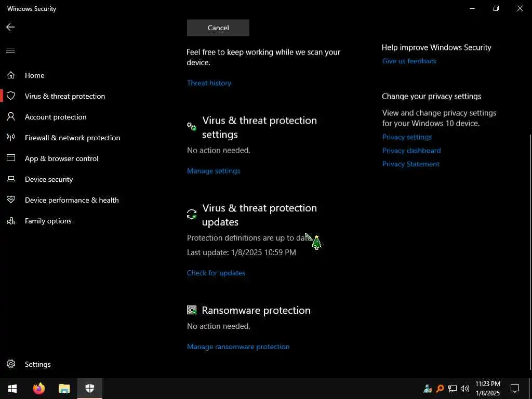Restore down the Windows Security window

pos(496,8)
